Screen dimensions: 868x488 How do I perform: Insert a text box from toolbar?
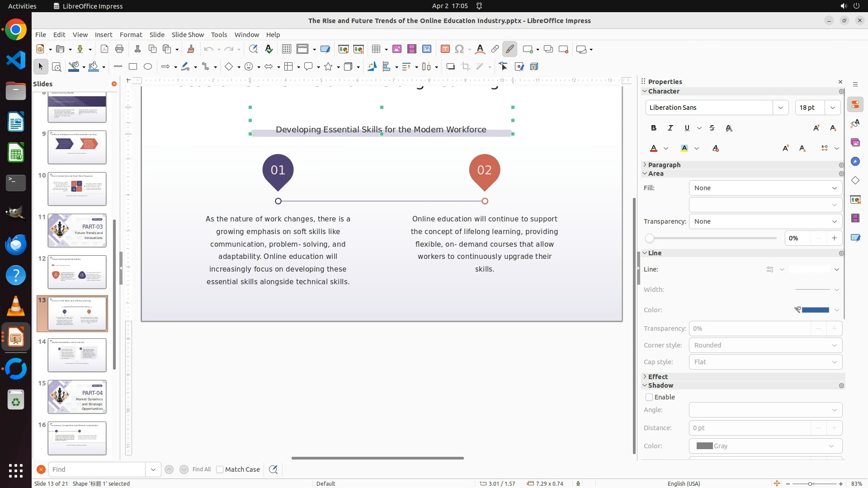click(445, 49)
